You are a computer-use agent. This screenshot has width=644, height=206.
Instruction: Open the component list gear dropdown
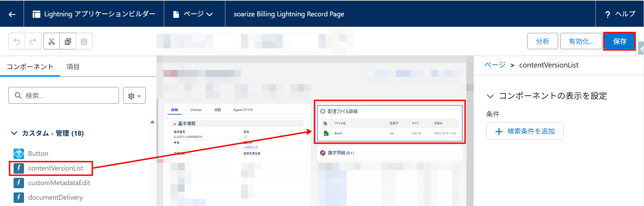[134, 96]
